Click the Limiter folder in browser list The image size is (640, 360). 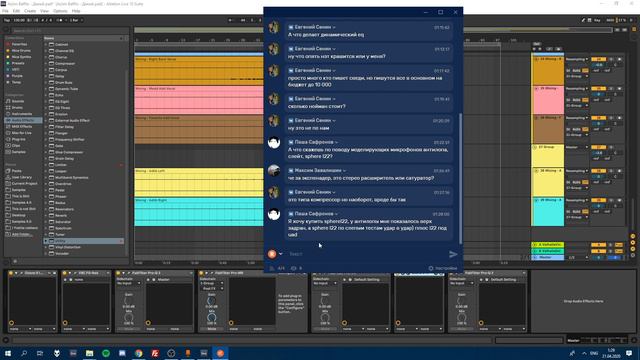(60, 164)
